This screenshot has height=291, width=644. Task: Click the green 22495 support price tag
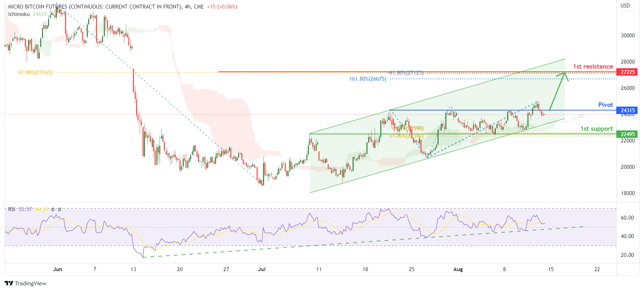click(x=627, y=134)
